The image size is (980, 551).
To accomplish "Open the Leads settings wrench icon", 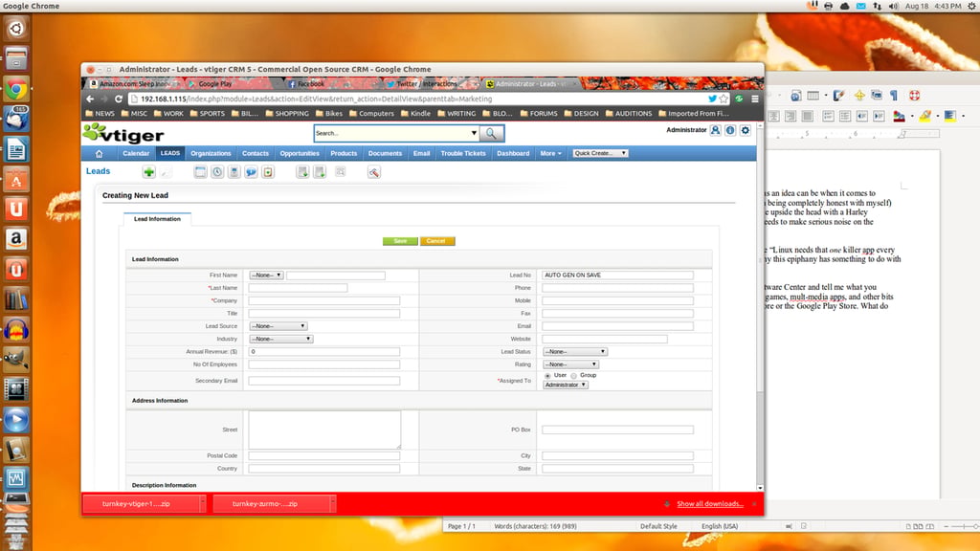I will click(x=374, y=172).
